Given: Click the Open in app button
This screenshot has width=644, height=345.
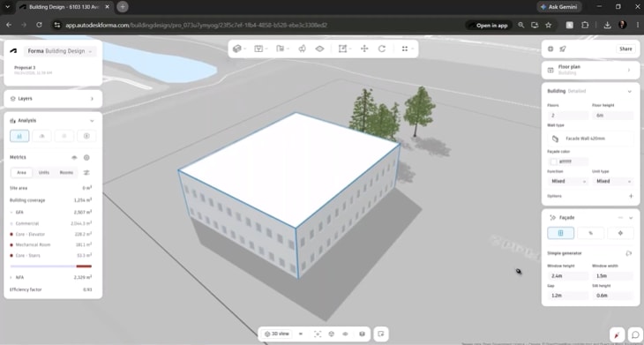Looking at the screenshot, I should point(489,25).
